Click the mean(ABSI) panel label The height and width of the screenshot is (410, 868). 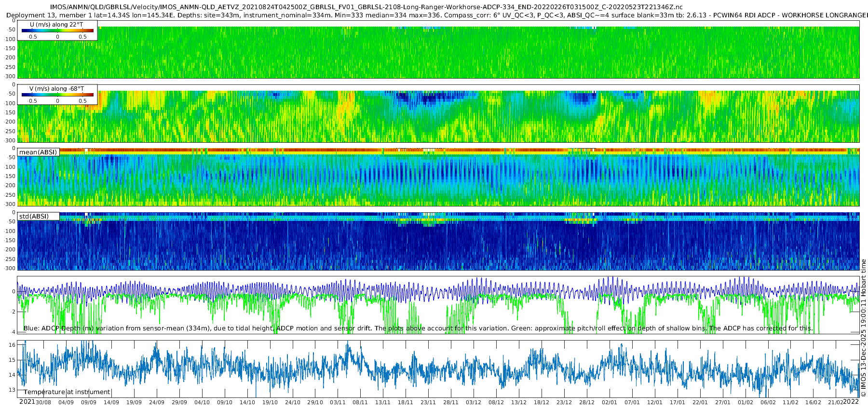(x=38, y=152)
